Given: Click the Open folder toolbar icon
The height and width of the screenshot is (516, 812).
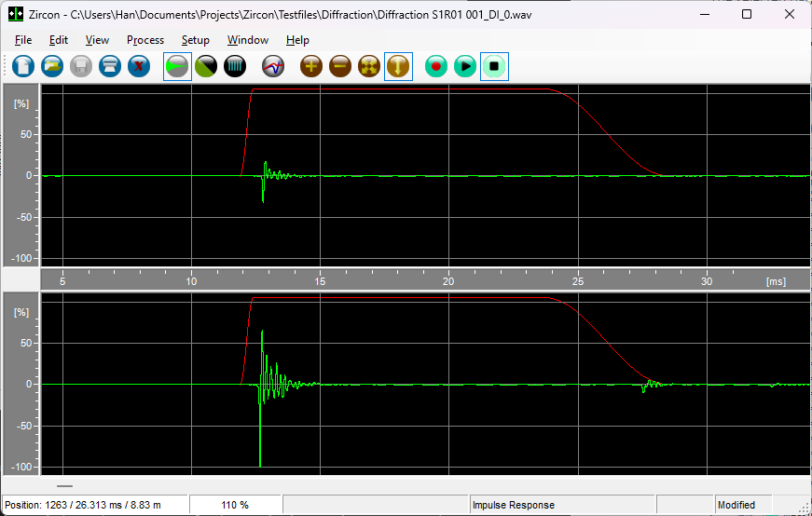Looking at the screenshot, I should click(x=52, y=66).
